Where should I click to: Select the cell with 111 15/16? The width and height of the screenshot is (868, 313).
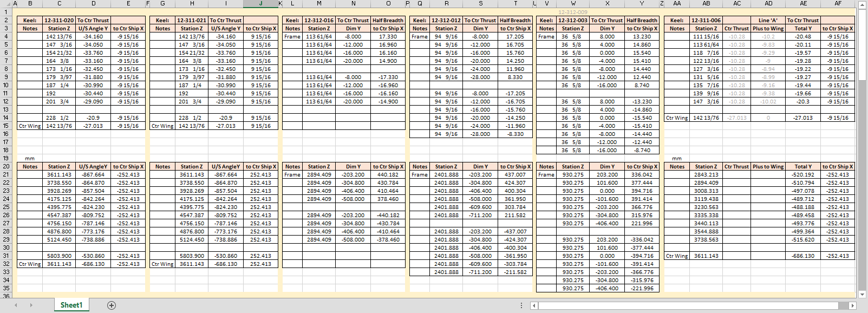pos(706,37)
